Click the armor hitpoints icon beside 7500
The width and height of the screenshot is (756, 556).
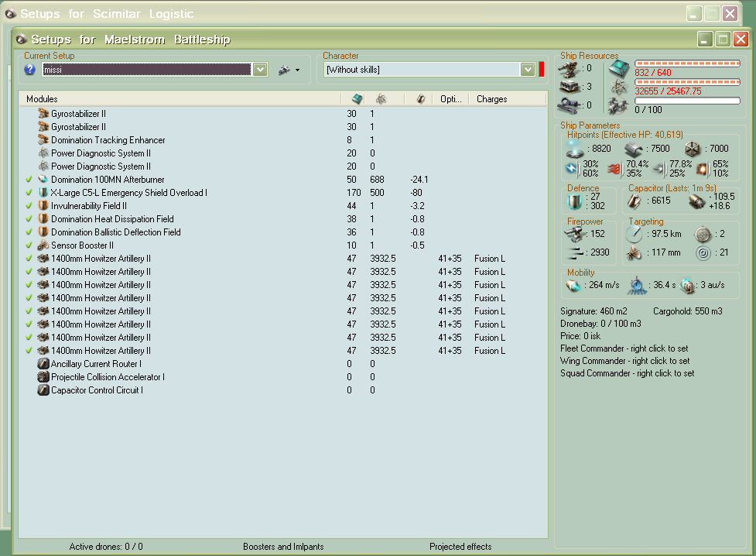pyautogui.click(x=634, y=149)
